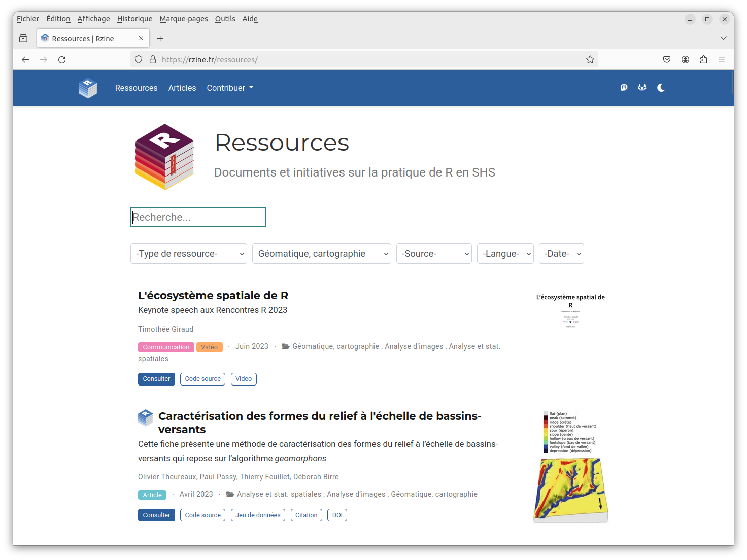Open the Contribuer navbar dropdown

point(229,88)
